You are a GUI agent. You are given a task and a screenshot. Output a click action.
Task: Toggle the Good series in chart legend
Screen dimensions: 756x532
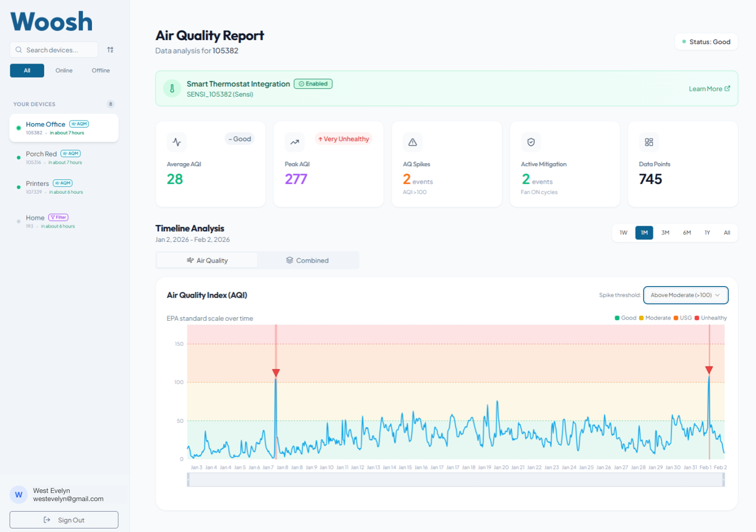pyautogui.click(x=625, y=318)
